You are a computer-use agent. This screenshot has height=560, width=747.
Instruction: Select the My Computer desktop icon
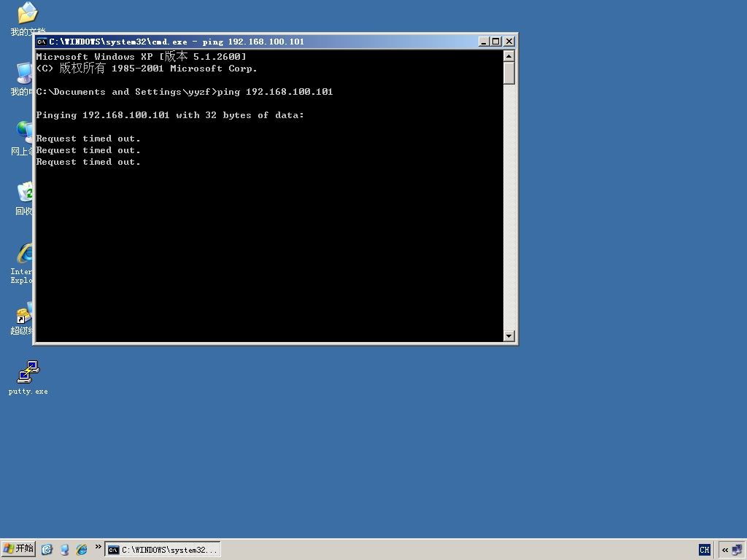24,74
